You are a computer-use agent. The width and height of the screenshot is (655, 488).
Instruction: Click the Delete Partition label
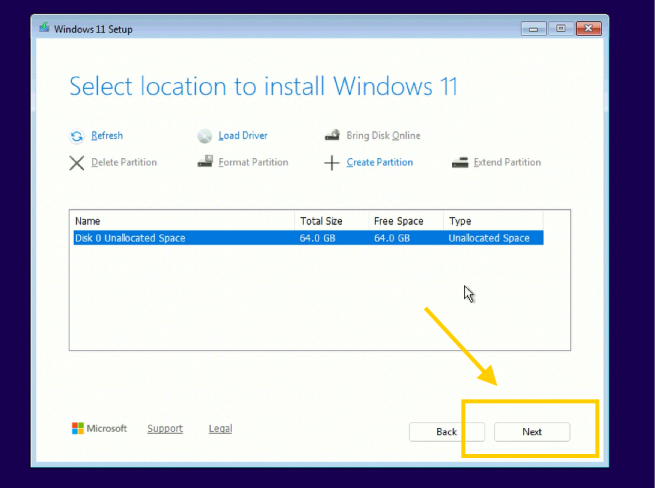(124, 162)
